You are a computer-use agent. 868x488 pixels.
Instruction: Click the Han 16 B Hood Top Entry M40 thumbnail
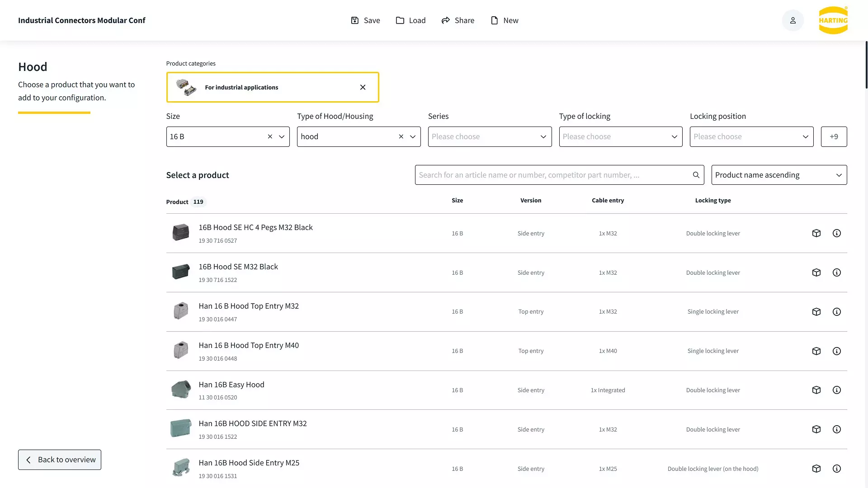[x=181, y=351]
